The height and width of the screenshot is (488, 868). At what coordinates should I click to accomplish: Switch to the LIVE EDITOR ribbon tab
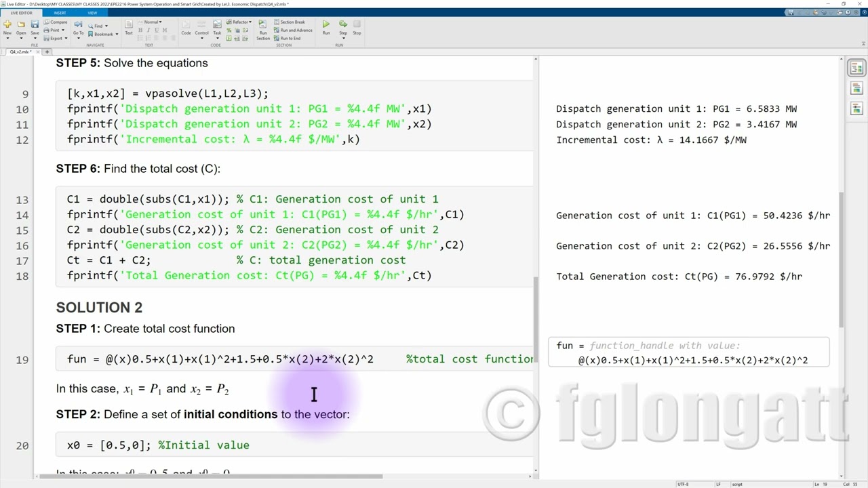(x=21, y=13)
